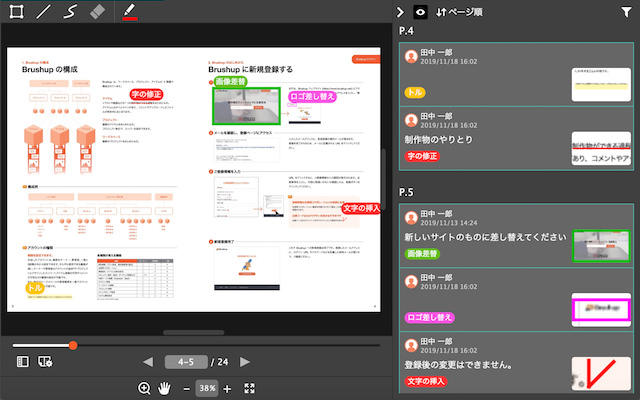Viewport: 640px width, 400px height.
Task: Go to the next page spread
Action: 244,362
